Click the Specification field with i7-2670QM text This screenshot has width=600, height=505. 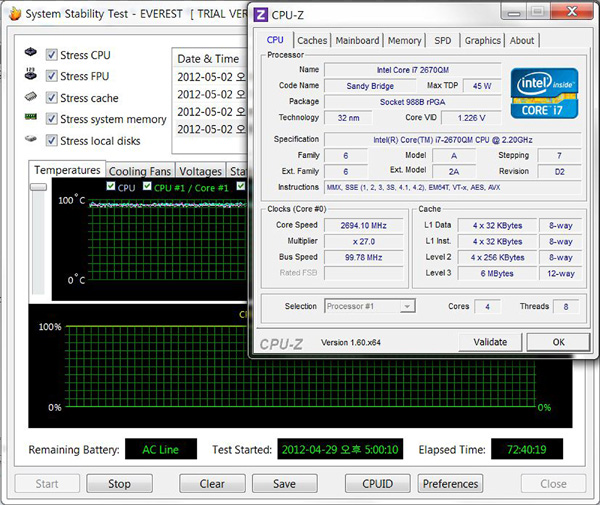pyautogui.click(x=453, y=140)
